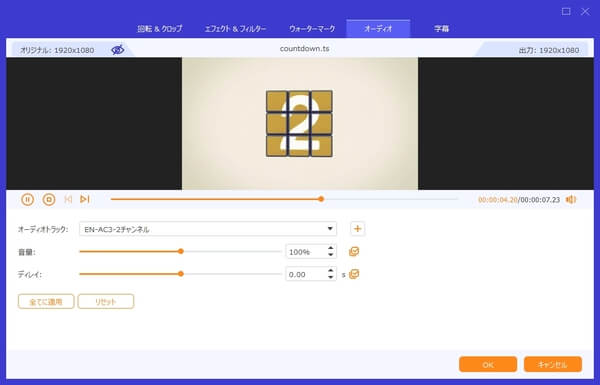600x385 pixels.
Task: Increase the delay value with up arrow
Action: pos(331,271)
